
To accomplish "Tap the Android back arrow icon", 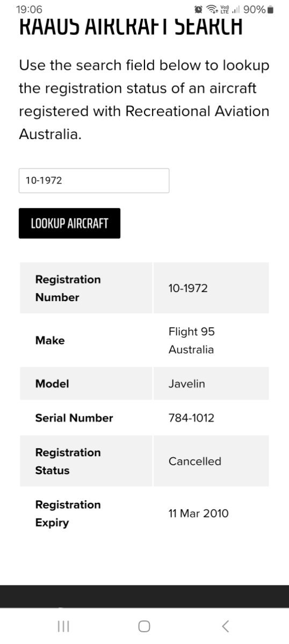I will coord(226,626).
